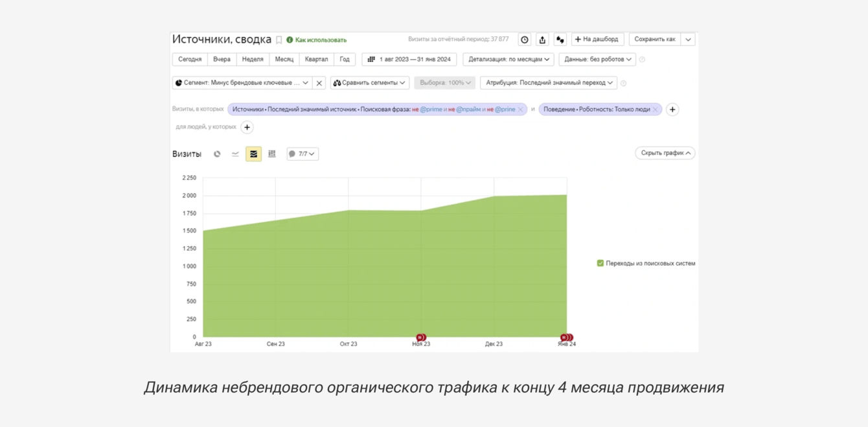
Task: Open the report history clock icon
Action: pos(525,40)
